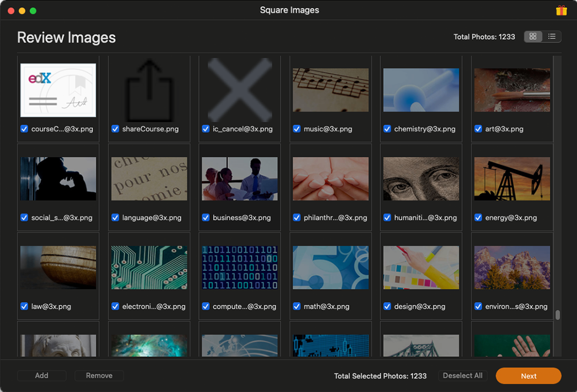Select the chemistry molecule thumbnail

[x=421, y=90]
